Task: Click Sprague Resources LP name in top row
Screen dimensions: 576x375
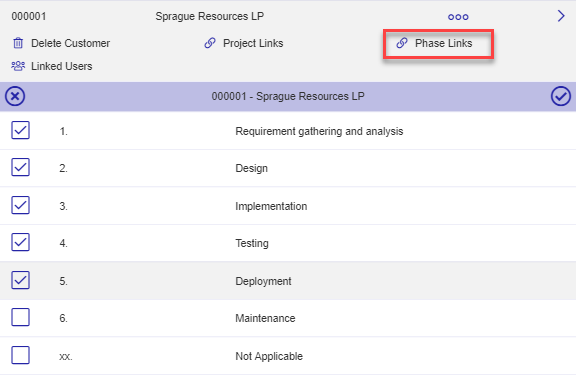Action: point(209,17)
